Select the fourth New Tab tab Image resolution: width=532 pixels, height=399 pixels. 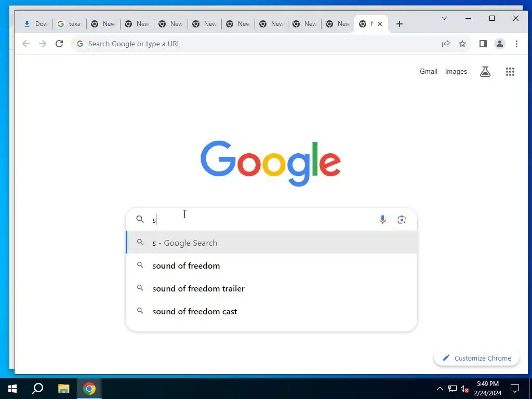pos(204,24)
